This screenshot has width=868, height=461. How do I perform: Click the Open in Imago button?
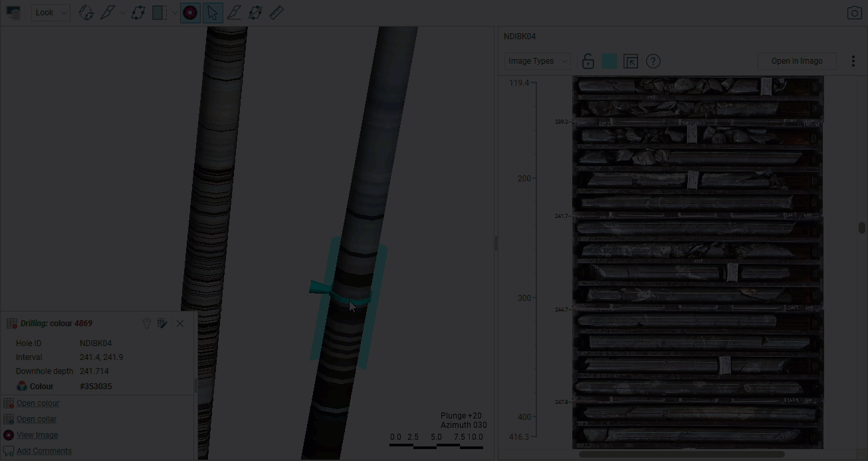click(797, 61)
